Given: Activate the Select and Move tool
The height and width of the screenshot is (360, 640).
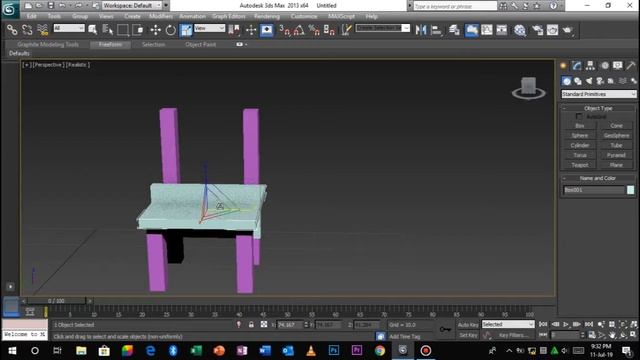Looking at the screenshot, I should pos(156,30).
